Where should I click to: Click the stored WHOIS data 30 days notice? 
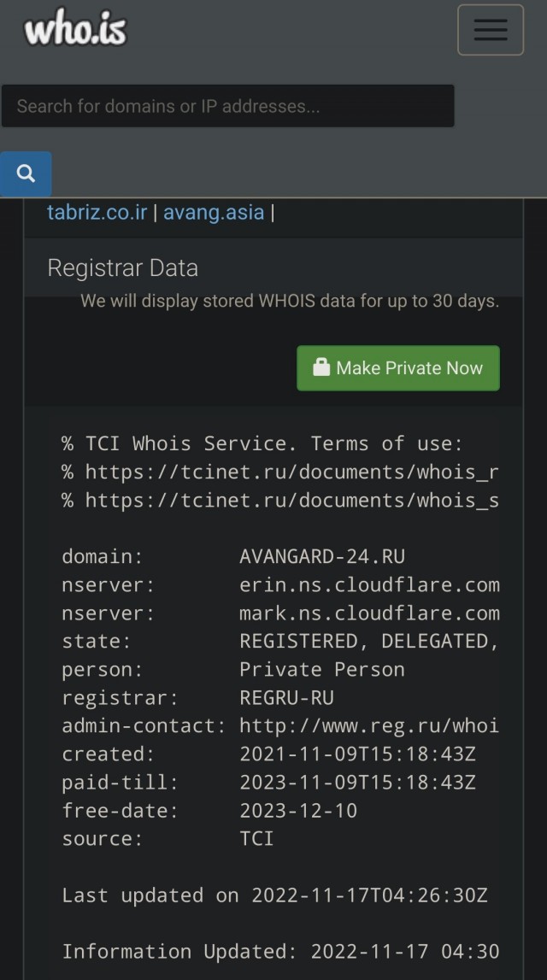[290, 302]
